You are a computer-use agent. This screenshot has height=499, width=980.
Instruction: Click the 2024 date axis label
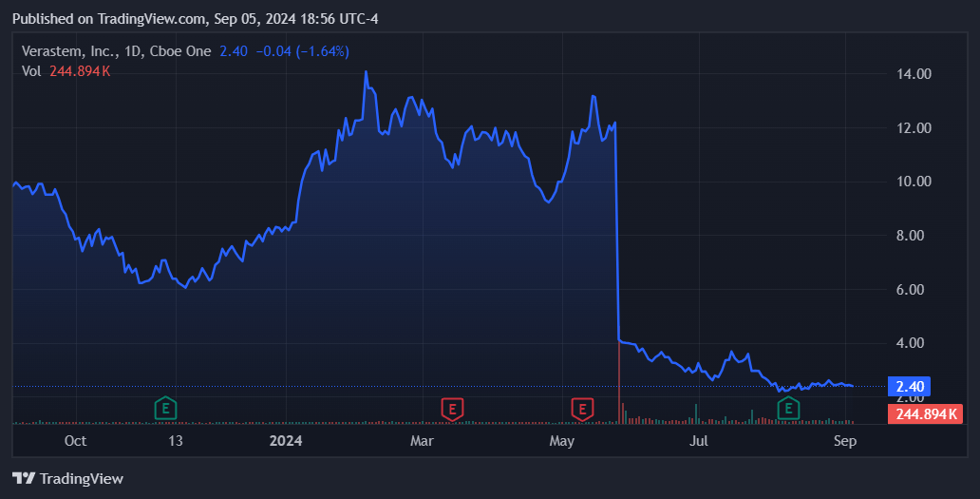[286, 441]
